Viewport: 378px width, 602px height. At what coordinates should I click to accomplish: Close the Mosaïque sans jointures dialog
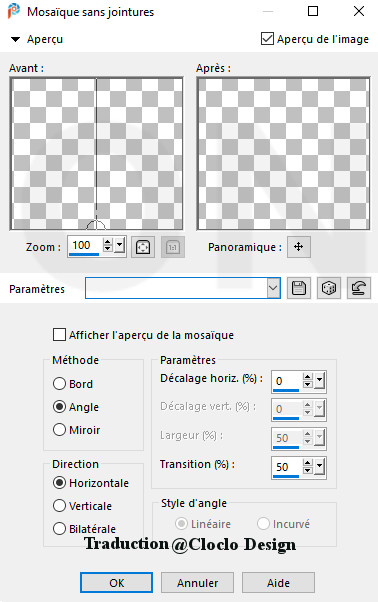tap(359, 11)
